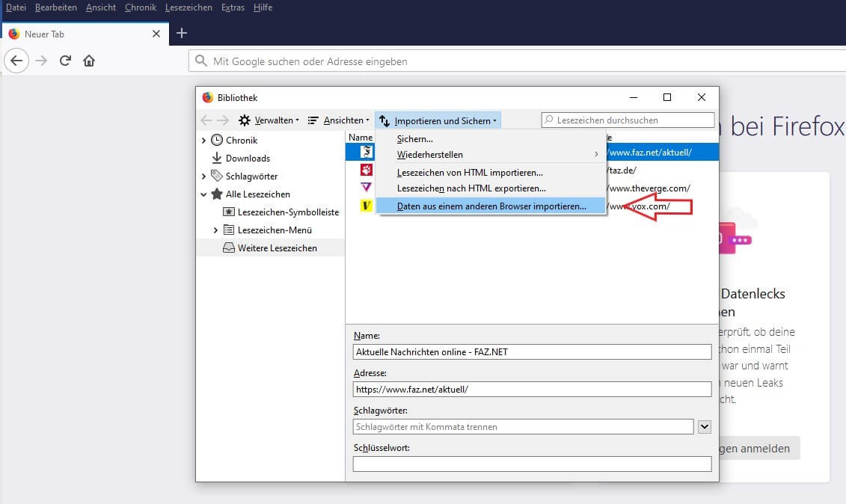This screenshot has height=504, width=846.
Task: Select Alle Lesezeichen folder
Action: click(x=257, y=194)
